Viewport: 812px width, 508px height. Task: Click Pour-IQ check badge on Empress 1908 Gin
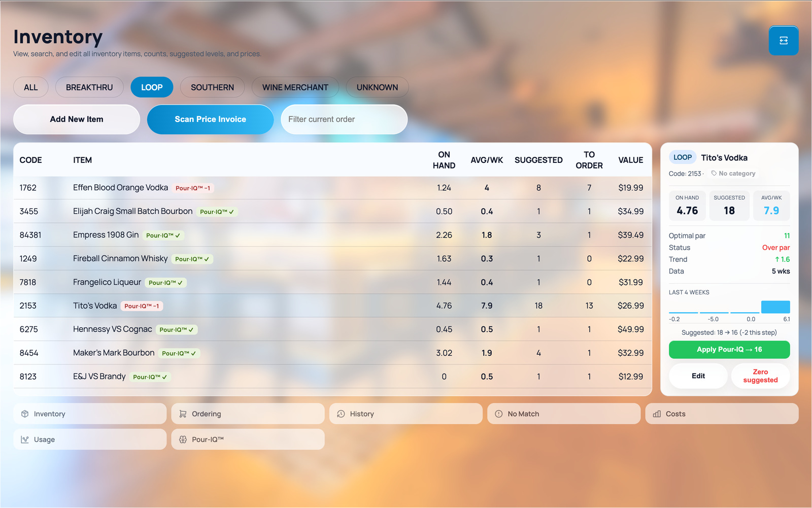point(163,235)
